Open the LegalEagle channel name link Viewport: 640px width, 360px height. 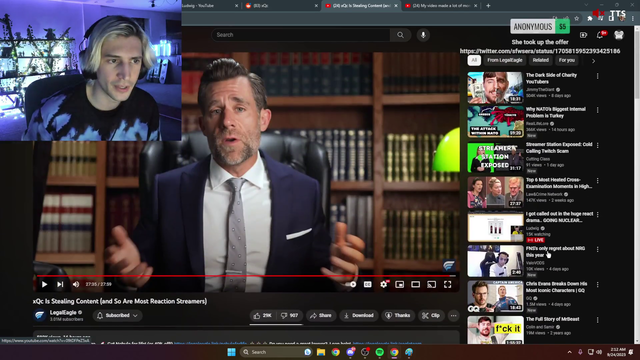(63, 313)
